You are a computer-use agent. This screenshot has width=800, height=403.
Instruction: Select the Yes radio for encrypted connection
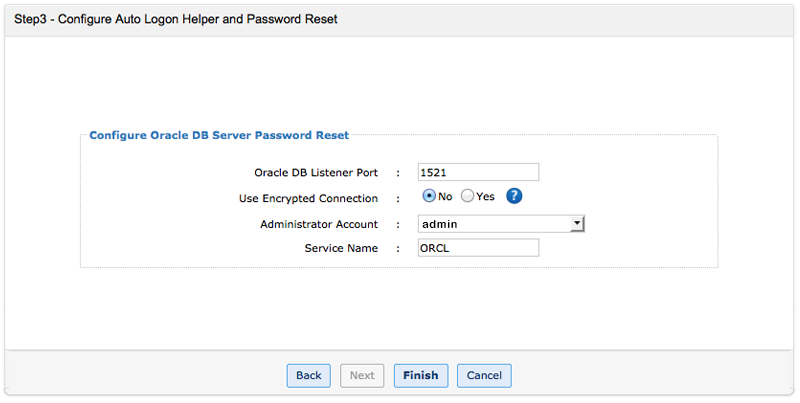tap(467, 196)
